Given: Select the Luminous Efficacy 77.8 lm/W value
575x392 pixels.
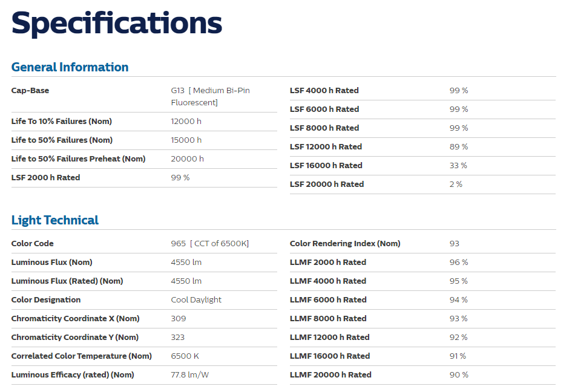Looking at the screenshot, I should click(189, 375).
